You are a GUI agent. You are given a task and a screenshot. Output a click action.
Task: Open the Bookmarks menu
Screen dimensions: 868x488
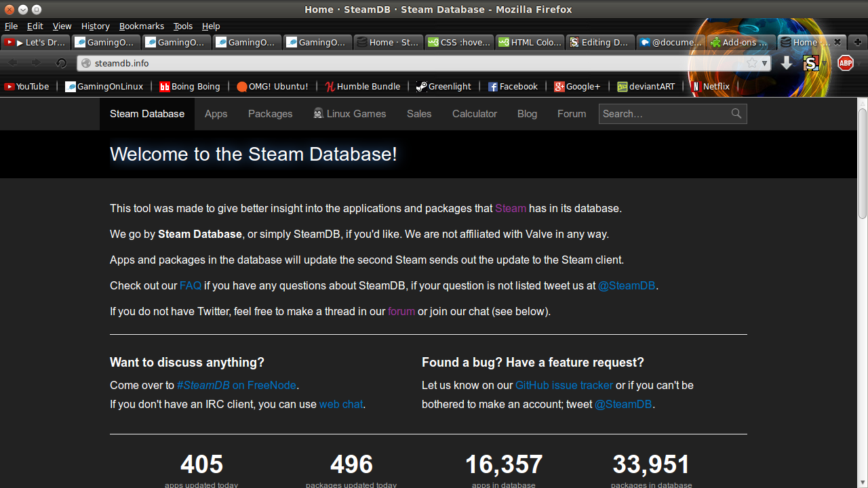(x=142, y=26)
